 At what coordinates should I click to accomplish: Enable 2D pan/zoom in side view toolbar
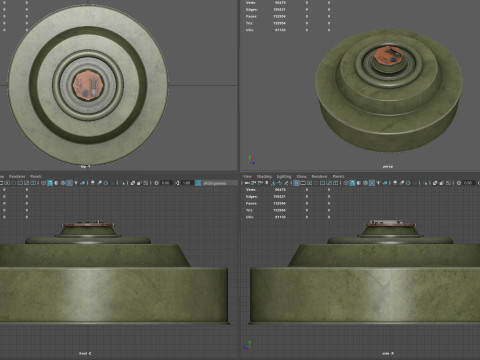(x=279, y=183)
